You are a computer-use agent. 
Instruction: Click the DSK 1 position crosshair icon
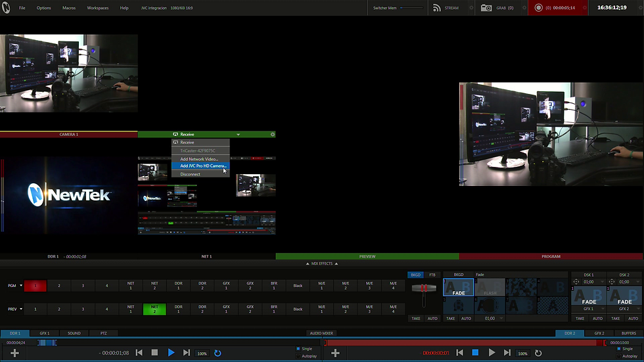pos(576,282)
